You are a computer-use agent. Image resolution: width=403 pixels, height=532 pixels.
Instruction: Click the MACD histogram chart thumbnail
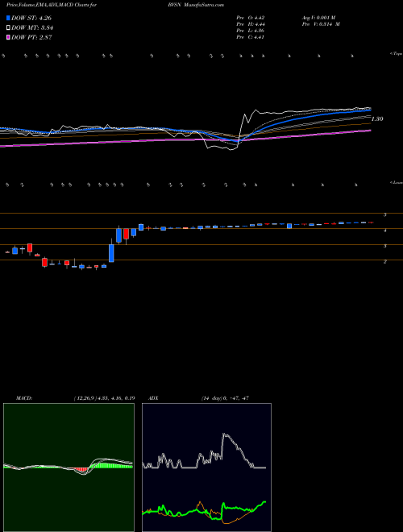(69, 468)
